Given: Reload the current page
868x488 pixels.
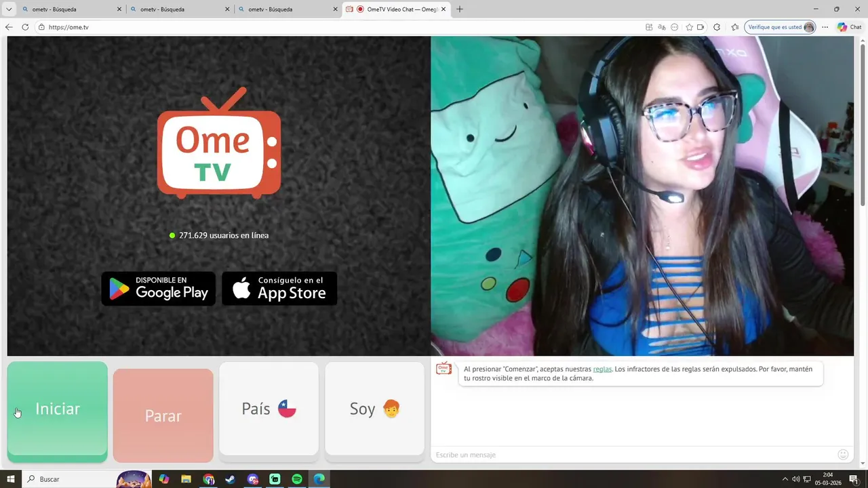Looking at the screenshot, I should coord(25,27).
